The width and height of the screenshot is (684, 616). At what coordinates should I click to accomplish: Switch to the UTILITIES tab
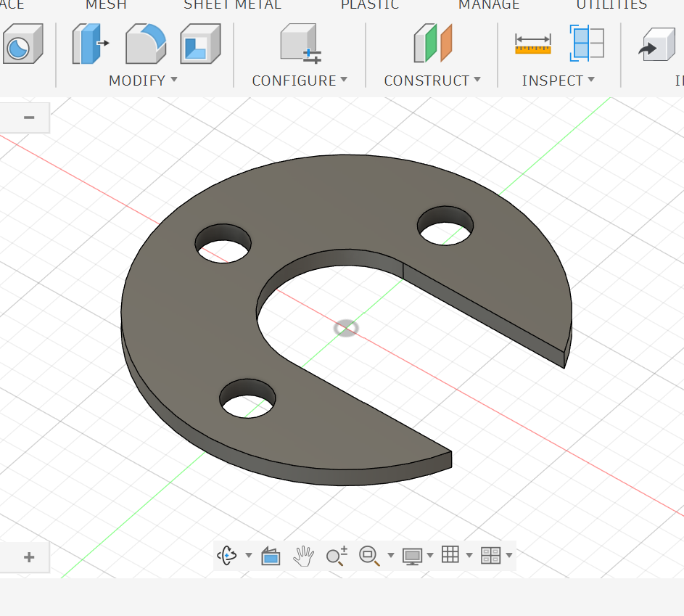click(x=611, y=4)
